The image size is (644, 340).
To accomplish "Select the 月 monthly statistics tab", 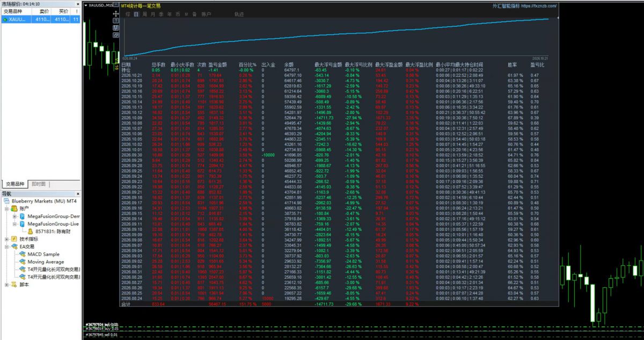I will tap(153, 14).
